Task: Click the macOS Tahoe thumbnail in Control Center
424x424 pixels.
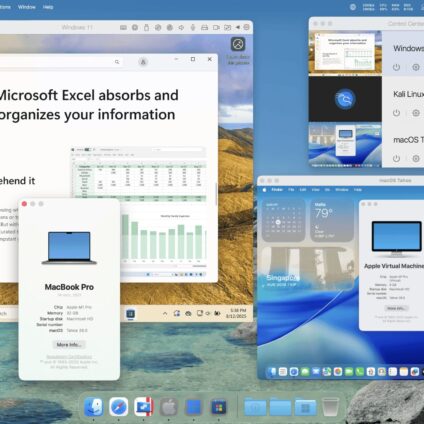Action: [345, 145]
